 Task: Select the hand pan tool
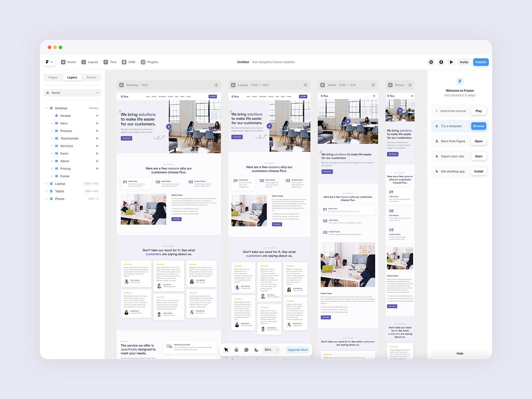point(236,350)
